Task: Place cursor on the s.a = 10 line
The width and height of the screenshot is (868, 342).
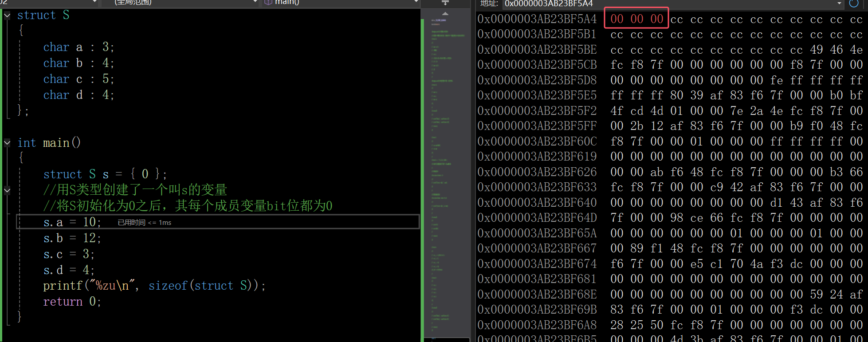Action: [x=217, y=222]
